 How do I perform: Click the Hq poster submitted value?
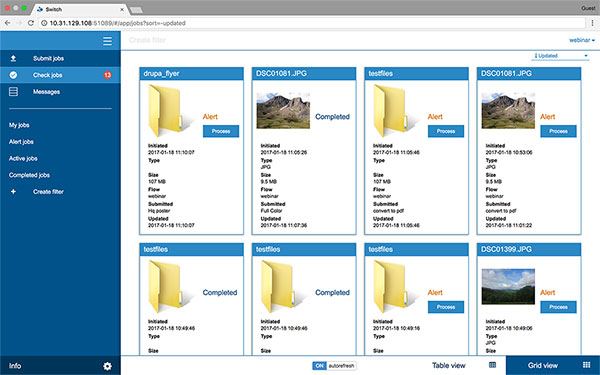[x=159, y=211]
